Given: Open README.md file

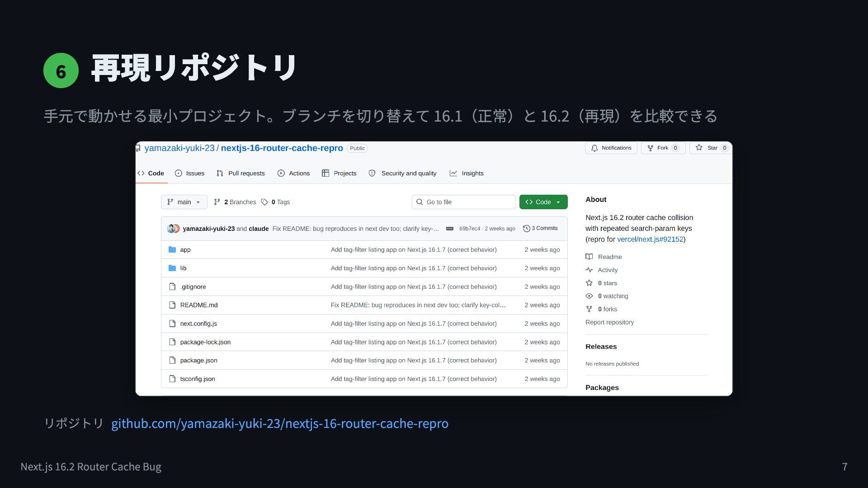Looking at the screenshot, I should click(x=199, y=305).
